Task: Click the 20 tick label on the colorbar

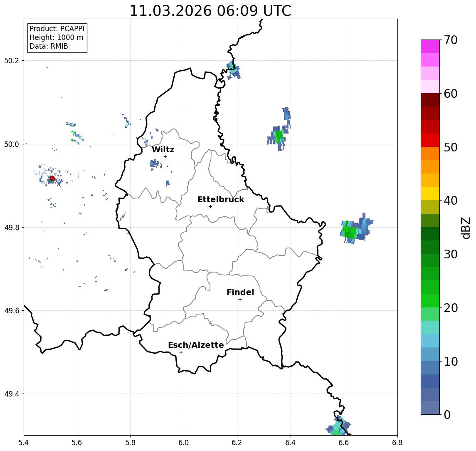Action: point(451,307)
